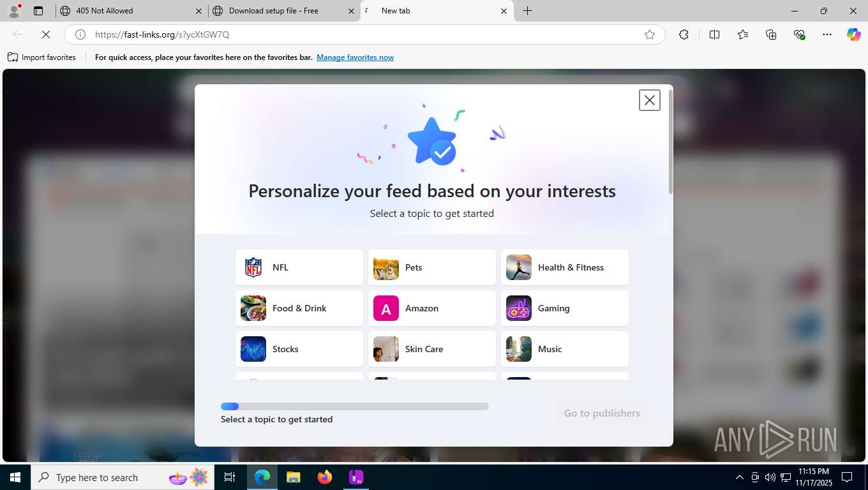
Task: Open a new browser tab
Action: pos(527,11)
